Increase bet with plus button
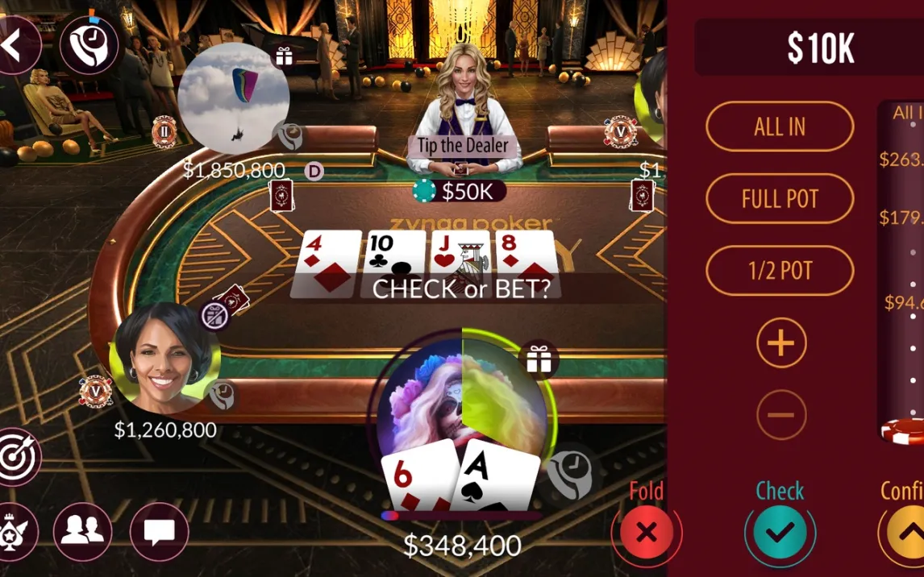 click(x=780, y=342)
